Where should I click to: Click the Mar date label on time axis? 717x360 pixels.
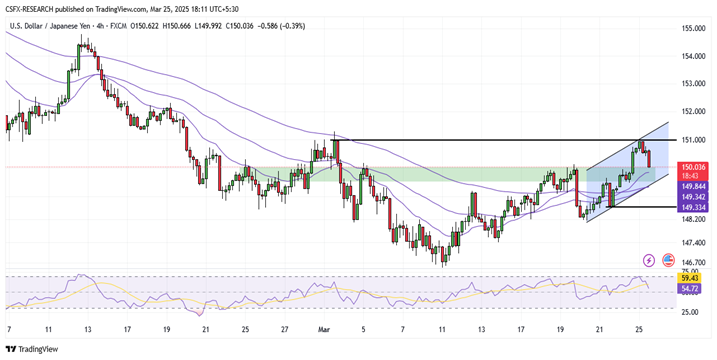(325, 329)
